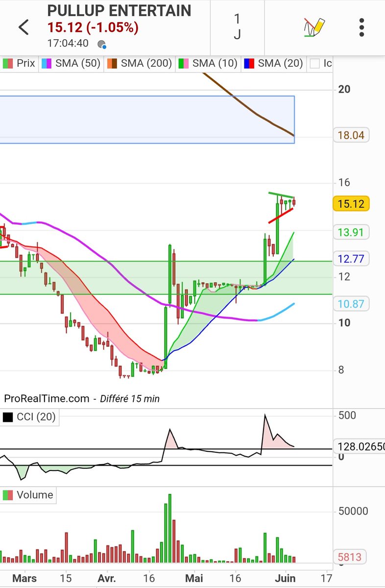
Task: Open the drawing tools pencil icon
Action: 313,27
